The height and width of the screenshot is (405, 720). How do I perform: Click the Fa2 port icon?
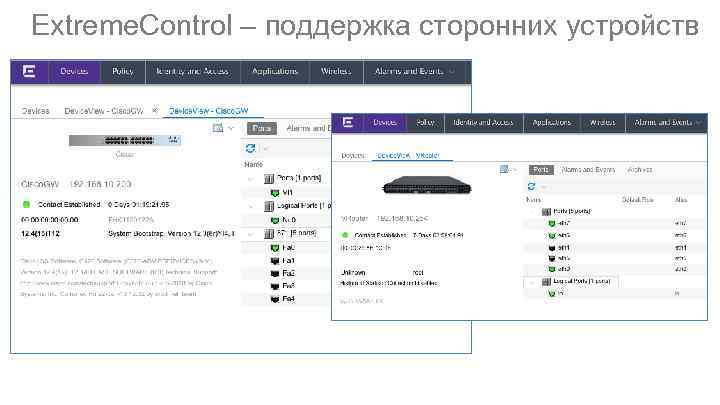(275, 274)
